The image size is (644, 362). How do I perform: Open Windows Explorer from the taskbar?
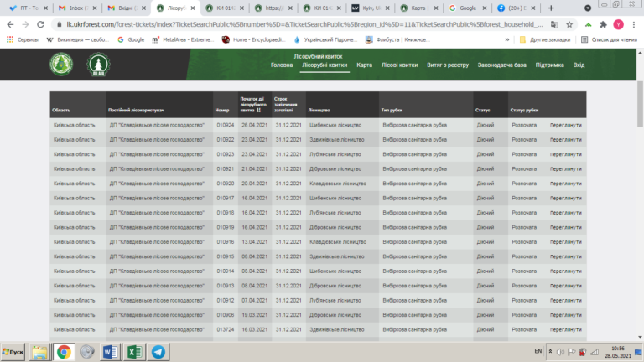click(x=39, y=351)
